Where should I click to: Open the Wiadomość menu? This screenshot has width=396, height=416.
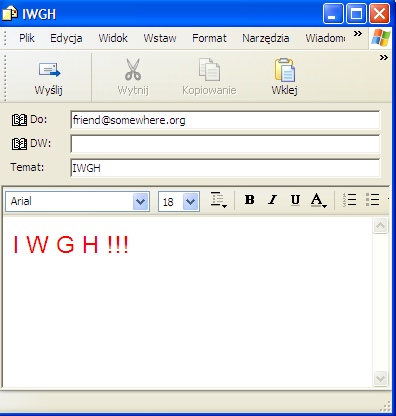coord(325,38)
